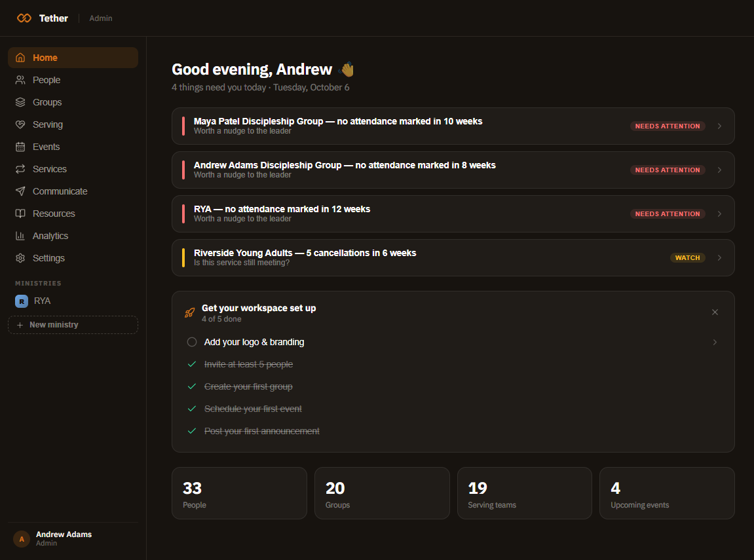Click the Watch badge on Riverside alert

point(688,257)
